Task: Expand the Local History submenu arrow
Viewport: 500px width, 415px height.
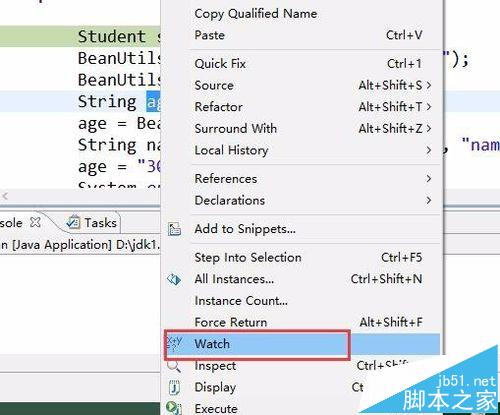Action: coord(429,150)
